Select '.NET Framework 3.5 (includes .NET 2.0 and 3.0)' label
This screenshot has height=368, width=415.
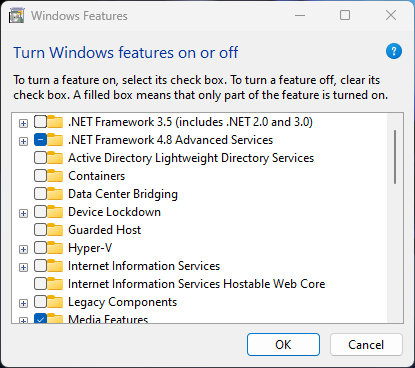pos(190,122)
